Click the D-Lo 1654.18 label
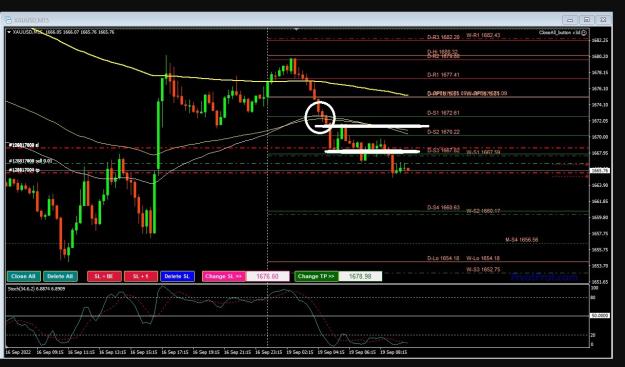 click(x=443, y=258)
